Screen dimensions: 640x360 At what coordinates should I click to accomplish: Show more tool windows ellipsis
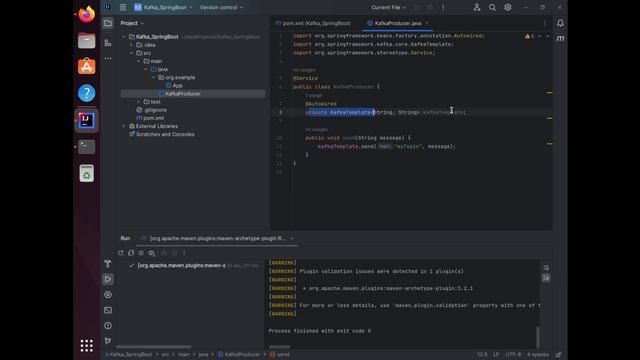108,58
